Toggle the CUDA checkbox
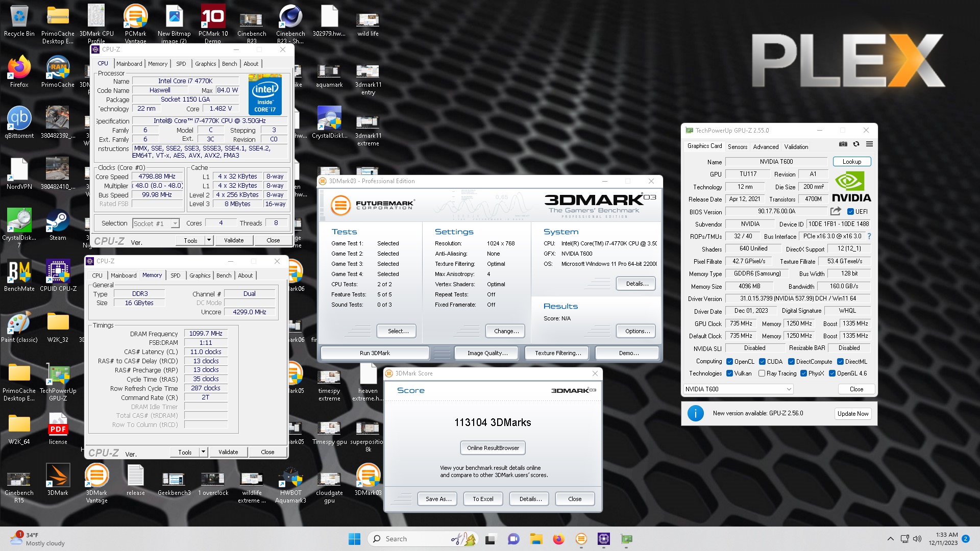 click(x=762, y=362)
